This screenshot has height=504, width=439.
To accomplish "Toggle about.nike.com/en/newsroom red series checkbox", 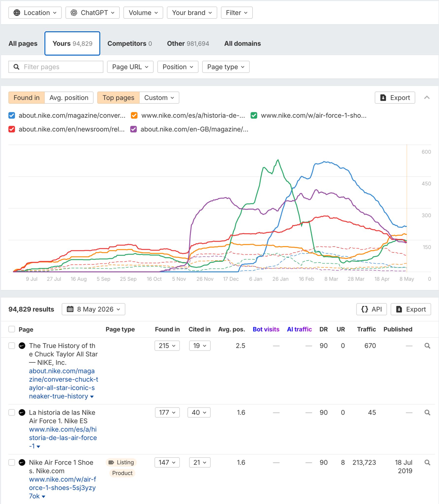I will click(x=12, y=129).
